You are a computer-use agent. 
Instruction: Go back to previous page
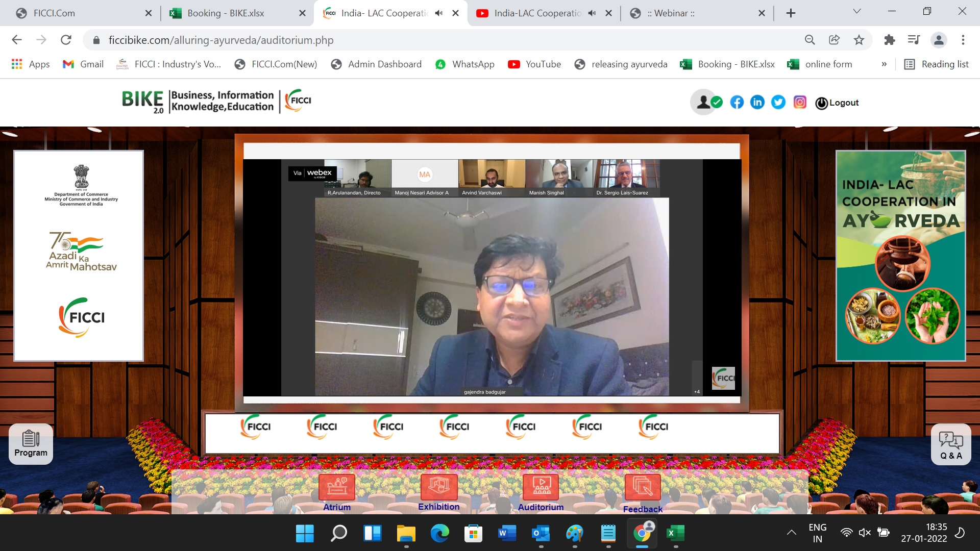tap(17, 40)
